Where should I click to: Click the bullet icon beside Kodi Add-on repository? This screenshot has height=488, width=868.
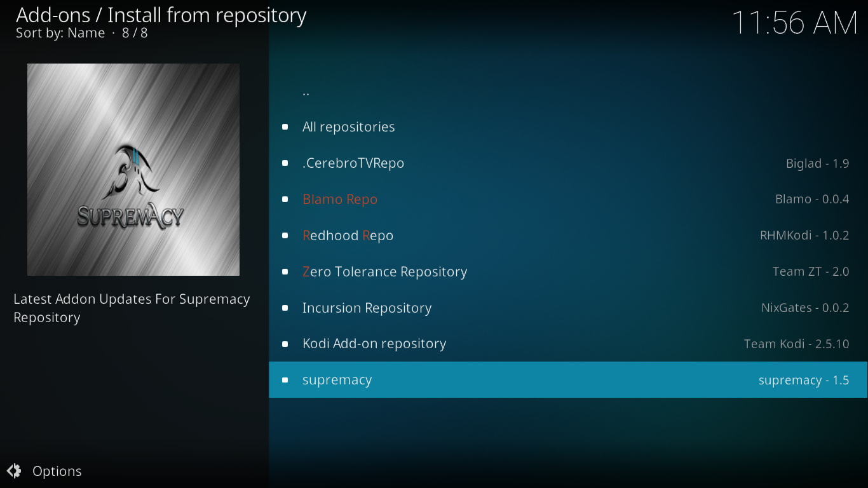[285, 344]
